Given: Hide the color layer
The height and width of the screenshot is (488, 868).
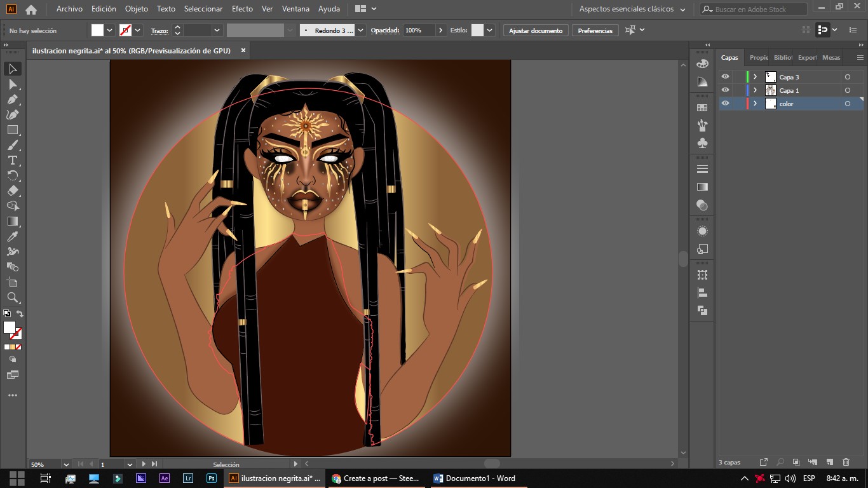Looking at the screenshot, I should [725, 104].
